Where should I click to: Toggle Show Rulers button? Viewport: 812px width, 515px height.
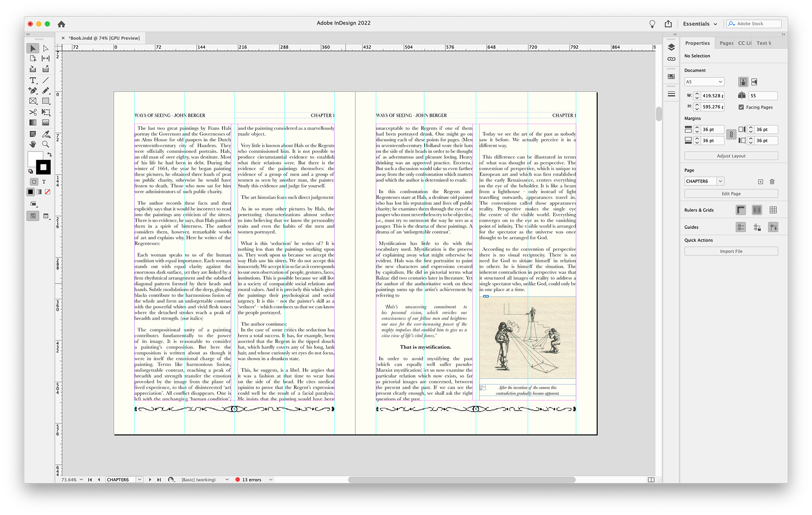[741, 210]
